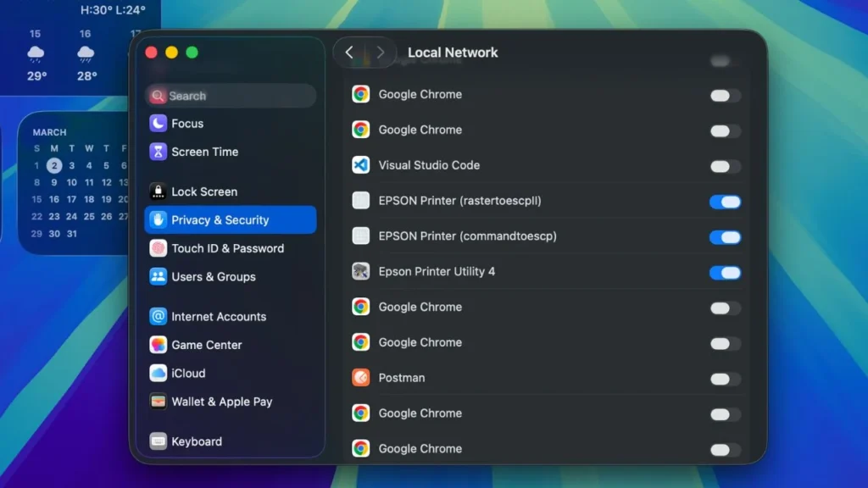Click the back navigation chevron
Screen dimensions: 868x488
pyautogui.click(x=348, y=52)
